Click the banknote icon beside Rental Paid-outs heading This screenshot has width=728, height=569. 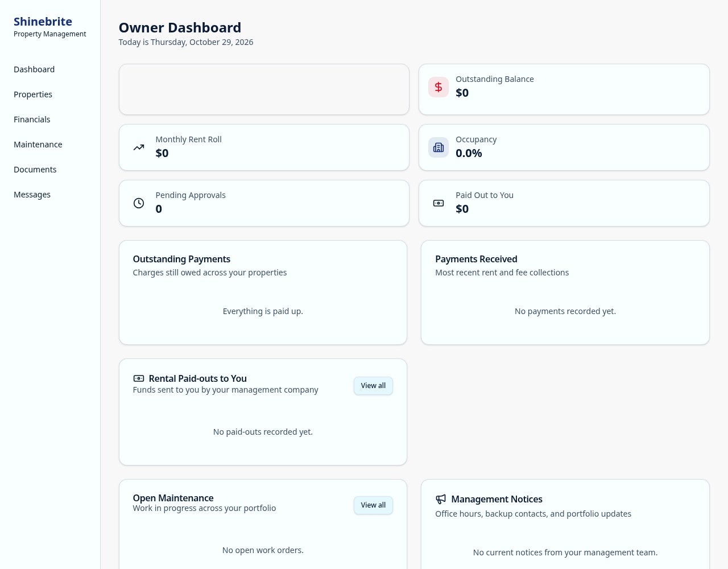(139, 378)
